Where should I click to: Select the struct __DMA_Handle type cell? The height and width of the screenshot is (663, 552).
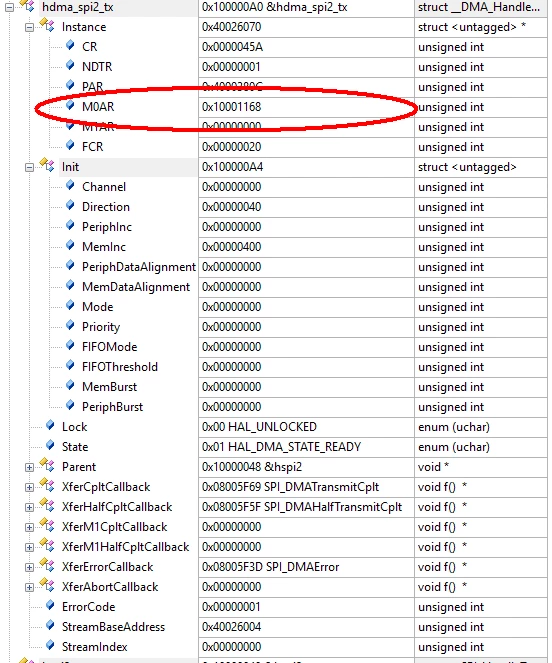coord(479,8)
